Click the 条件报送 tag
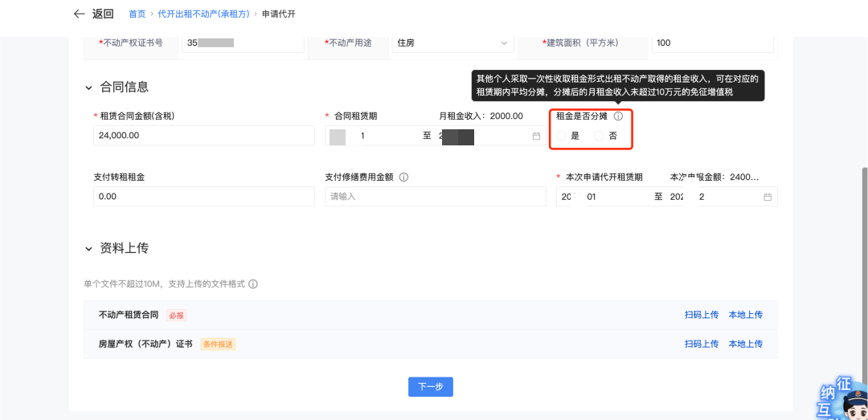868x420 pixels. 218,345
